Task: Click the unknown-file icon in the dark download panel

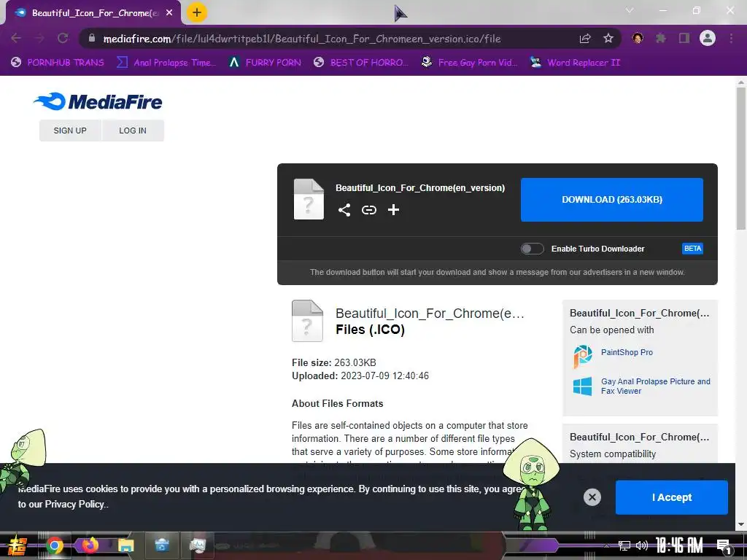Action: pos(309,199)
